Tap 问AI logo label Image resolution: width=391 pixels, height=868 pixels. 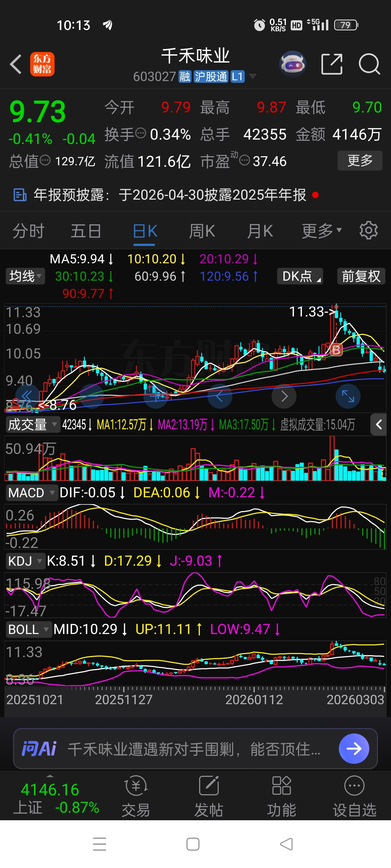point(39,748)
